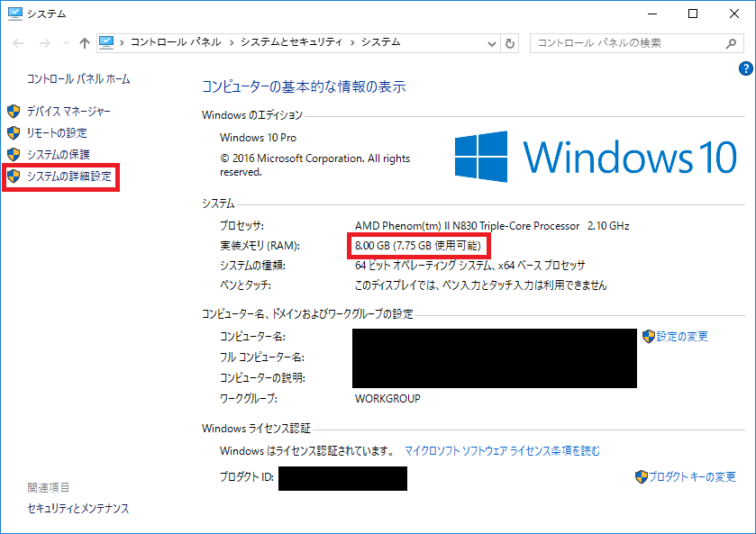Click the Windows 10 logo
Viewport: 756px width, 534px height.
[x=596, y=157]
